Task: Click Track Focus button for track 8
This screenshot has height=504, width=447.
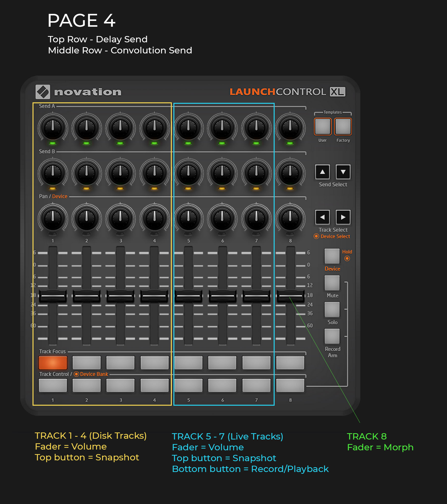Action: 290,363
